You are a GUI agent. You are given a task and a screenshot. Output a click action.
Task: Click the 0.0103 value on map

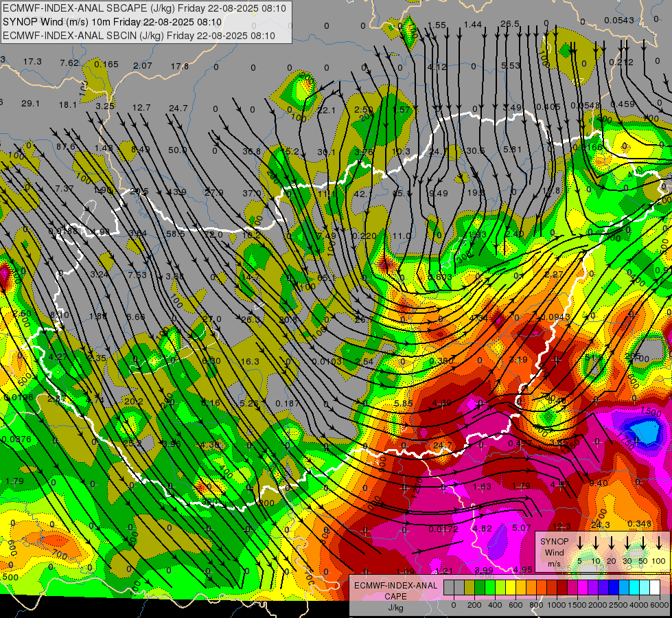click(x=327, y=362)
